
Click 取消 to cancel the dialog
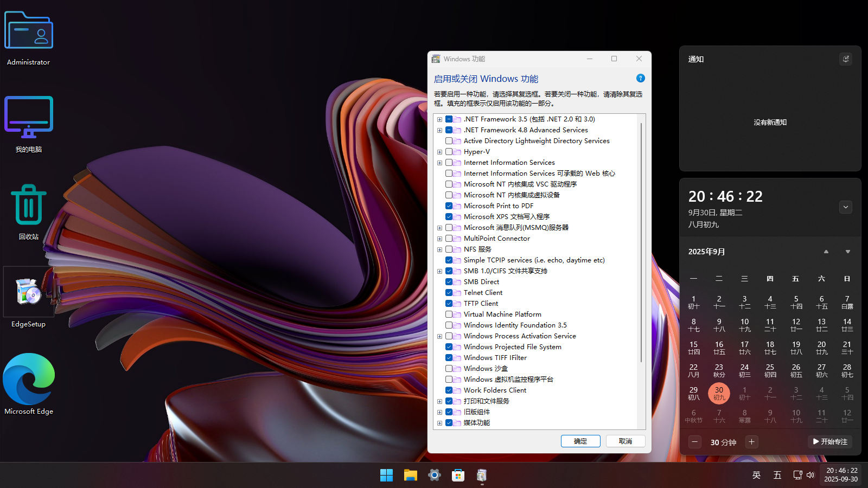(626, 441)
